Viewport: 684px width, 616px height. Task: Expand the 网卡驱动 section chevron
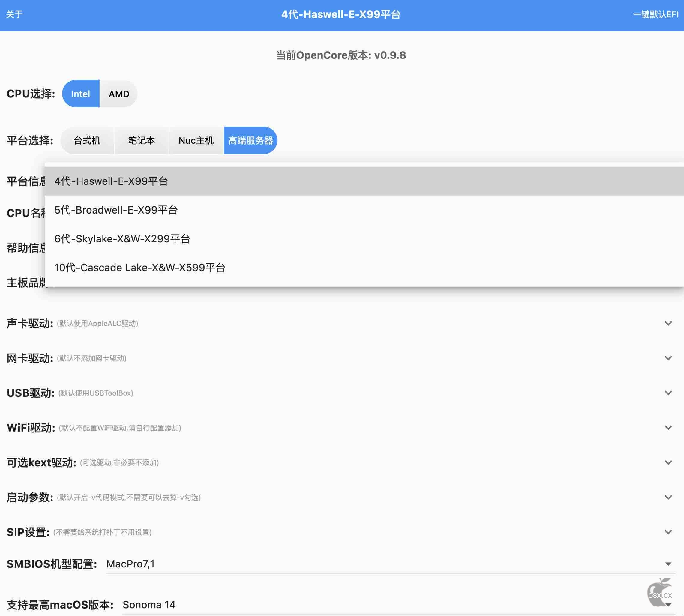pyautogui.click(x=668, y=358)
